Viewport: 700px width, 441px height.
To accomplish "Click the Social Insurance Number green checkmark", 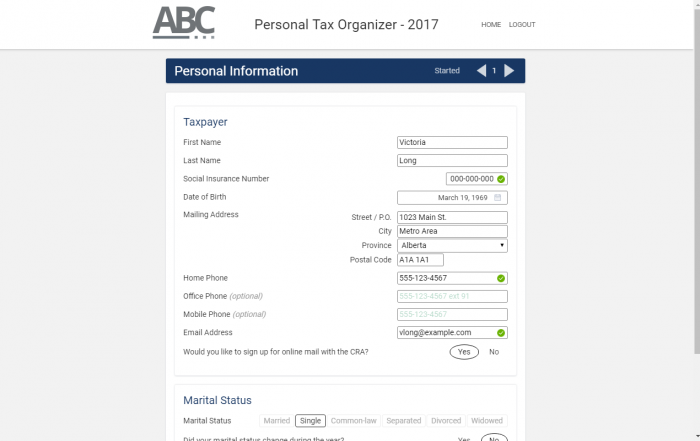I will [501, 179].
